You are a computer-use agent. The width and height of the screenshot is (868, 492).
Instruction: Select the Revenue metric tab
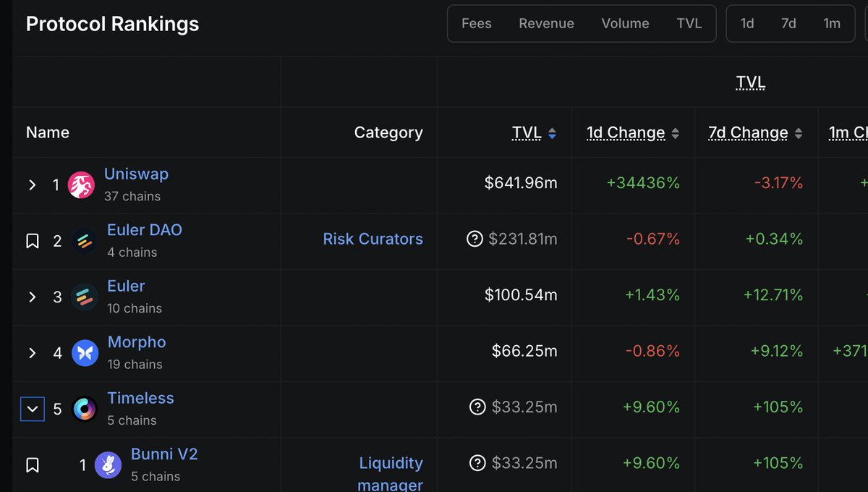click(546, 23)
